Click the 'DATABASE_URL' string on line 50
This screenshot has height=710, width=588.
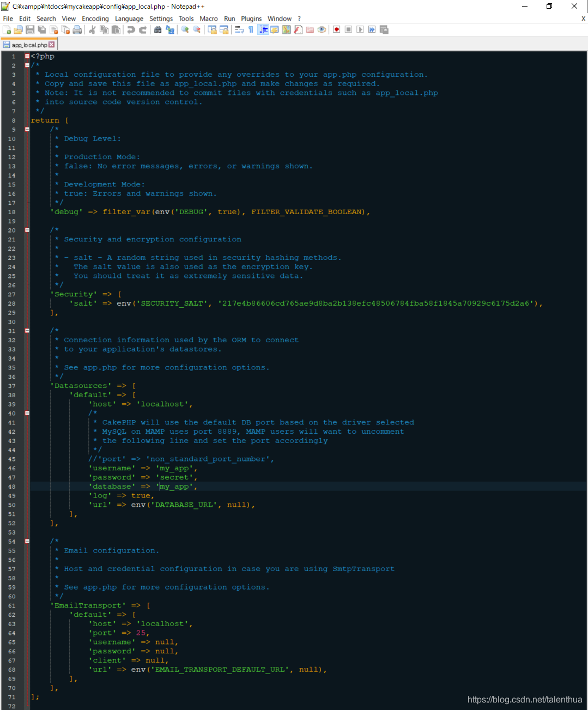(x=184, y=505)
